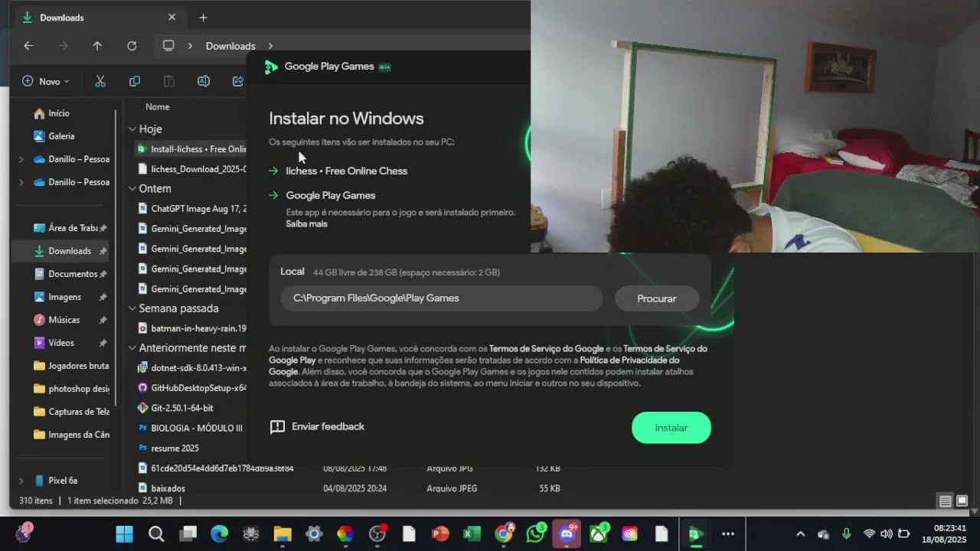Collapse the Ontem file group
This screenshot has height=551, width=980.
point(132,188)
